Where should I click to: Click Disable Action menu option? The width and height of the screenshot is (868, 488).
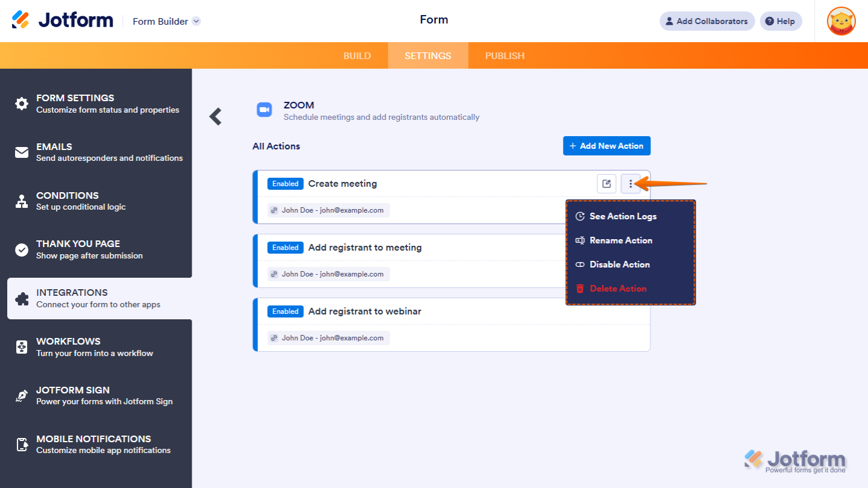coord(631,264)
